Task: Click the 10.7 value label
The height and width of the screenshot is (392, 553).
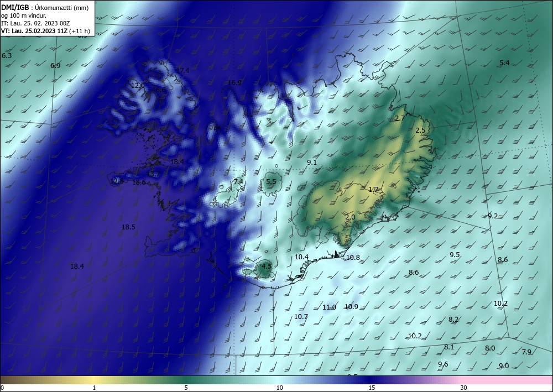Action: pyautogui.click(x=301, y=317)
